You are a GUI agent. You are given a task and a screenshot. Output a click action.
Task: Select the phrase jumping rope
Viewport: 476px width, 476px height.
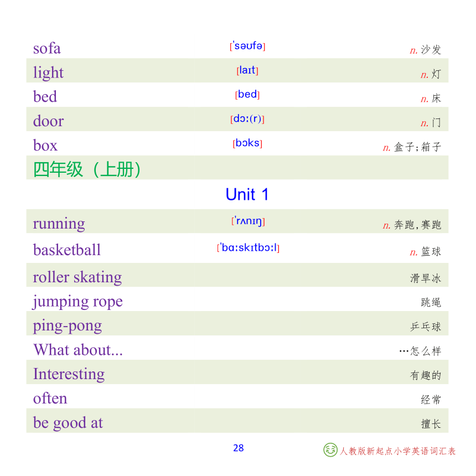click(77, 302)
